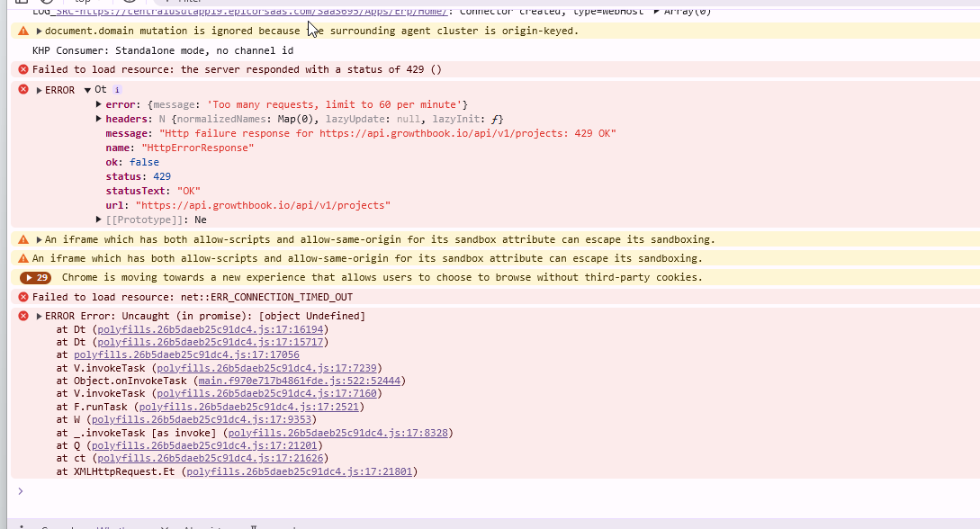Open the main.f970e717b4861fde.js:522:52444 link

[x=300, y=381]
